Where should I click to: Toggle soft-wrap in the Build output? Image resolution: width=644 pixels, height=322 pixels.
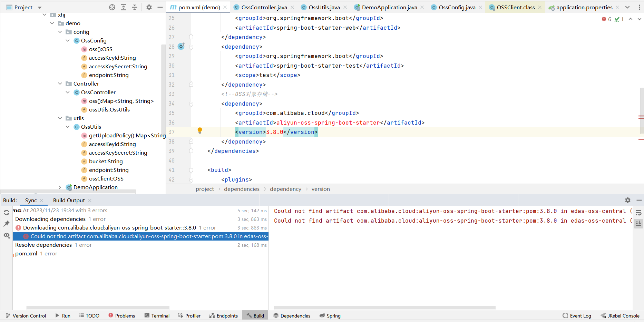638,213
